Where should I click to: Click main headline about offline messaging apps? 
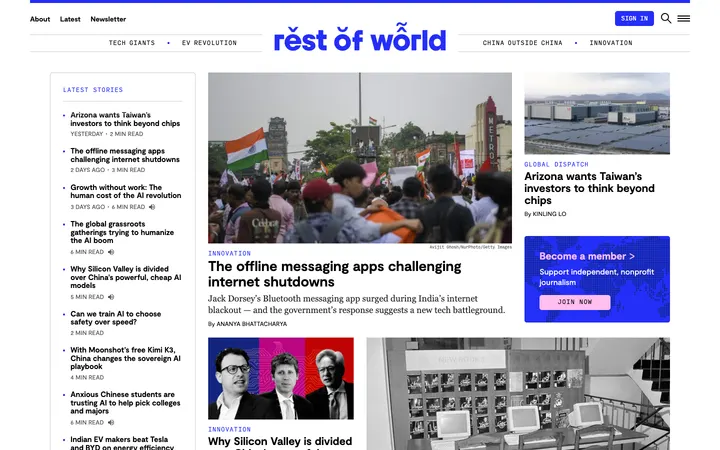pos(334,274)
